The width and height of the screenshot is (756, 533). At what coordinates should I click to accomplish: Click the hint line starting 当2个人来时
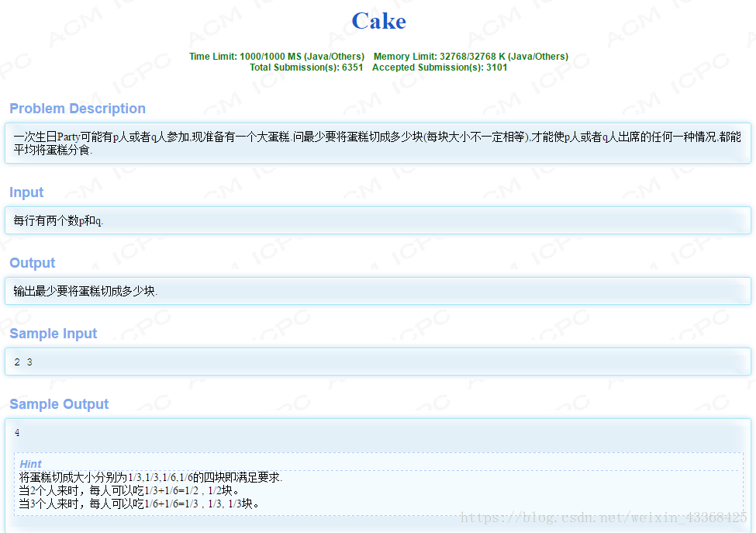[x=129, y=490]
